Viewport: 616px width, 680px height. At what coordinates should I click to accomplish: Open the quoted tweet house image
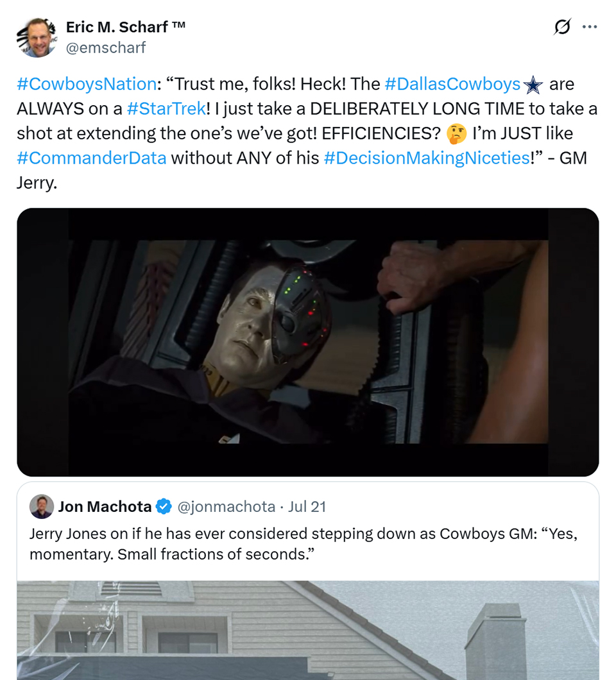[308, 630]
